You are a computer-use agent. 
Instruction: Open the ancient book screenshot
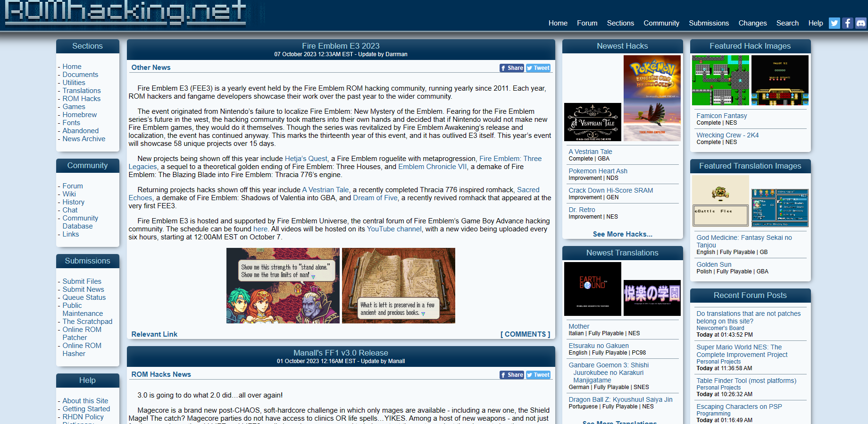[399, 286]
